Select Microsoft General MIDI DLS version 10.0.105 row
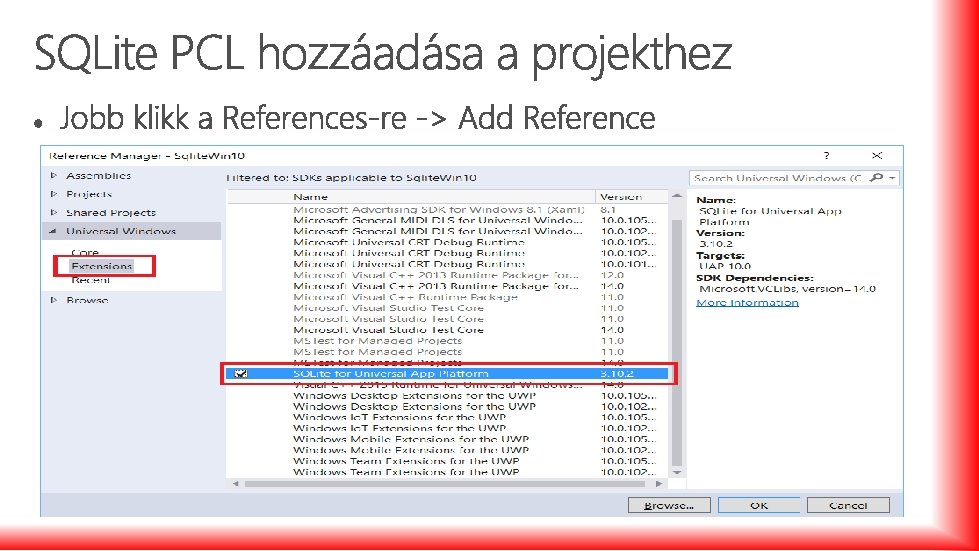The image size is (979, 551). pos(447,220)
